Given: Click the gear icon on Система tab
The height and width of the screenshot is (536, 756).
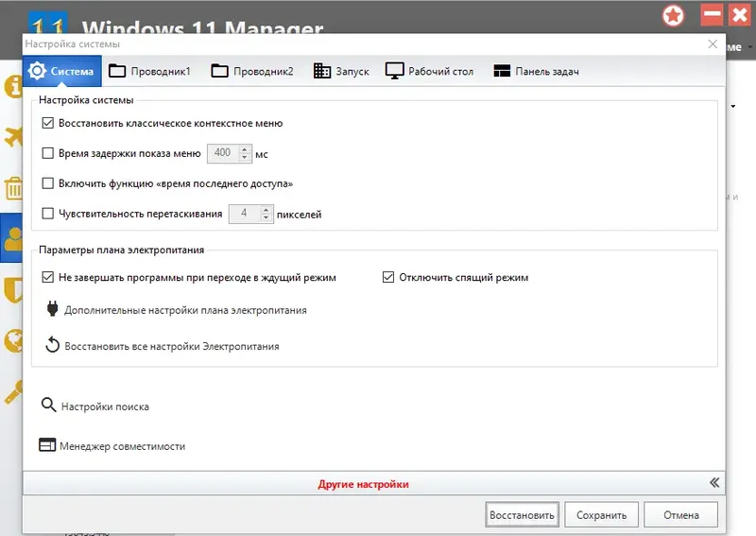Looking at the screenshot, I should 37,71.
